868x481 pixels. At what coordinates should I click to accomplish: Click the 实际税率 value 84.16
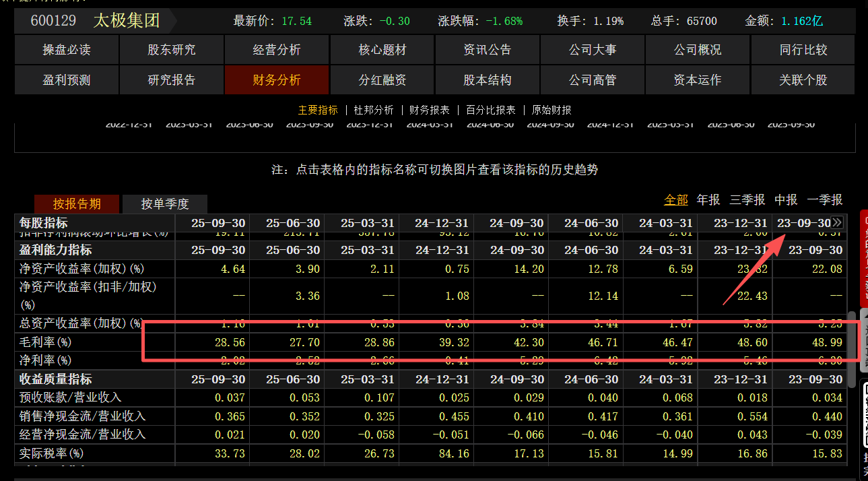[x=454, y=453]
